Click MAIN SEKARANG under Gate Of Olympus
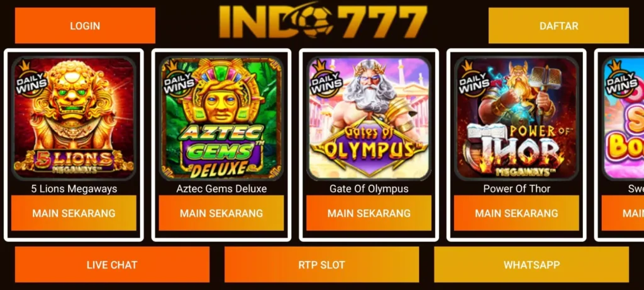 pos(369,213)
